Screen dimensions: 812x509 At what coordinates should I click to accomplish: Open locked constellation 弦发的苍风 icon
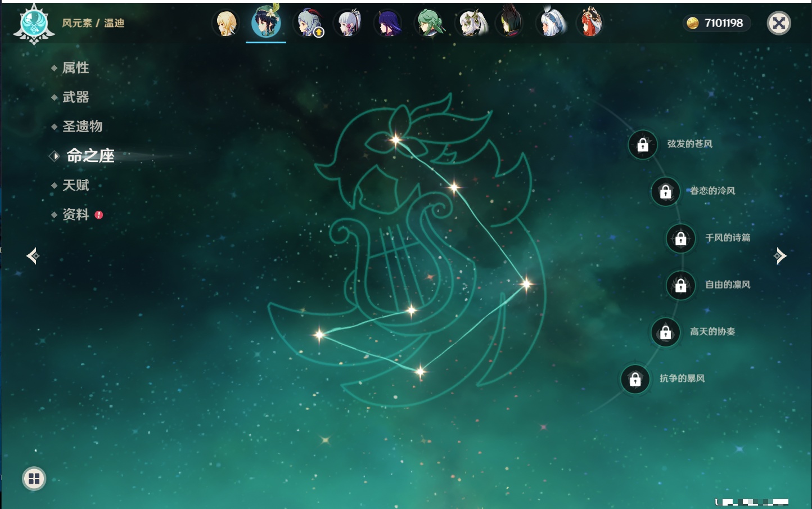(x=643, y=145)
